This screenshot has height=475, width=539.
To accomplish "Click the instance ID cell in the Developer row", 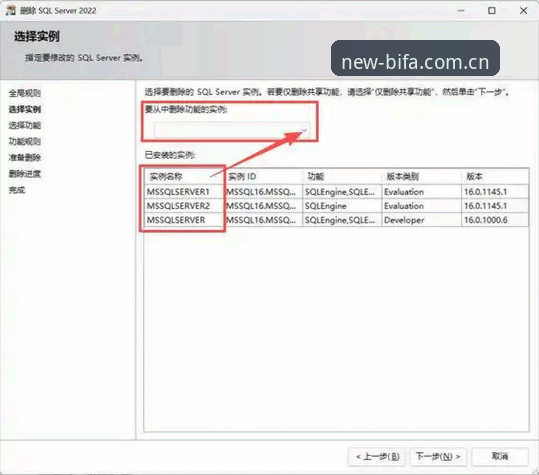I will [x=264, y=220].
